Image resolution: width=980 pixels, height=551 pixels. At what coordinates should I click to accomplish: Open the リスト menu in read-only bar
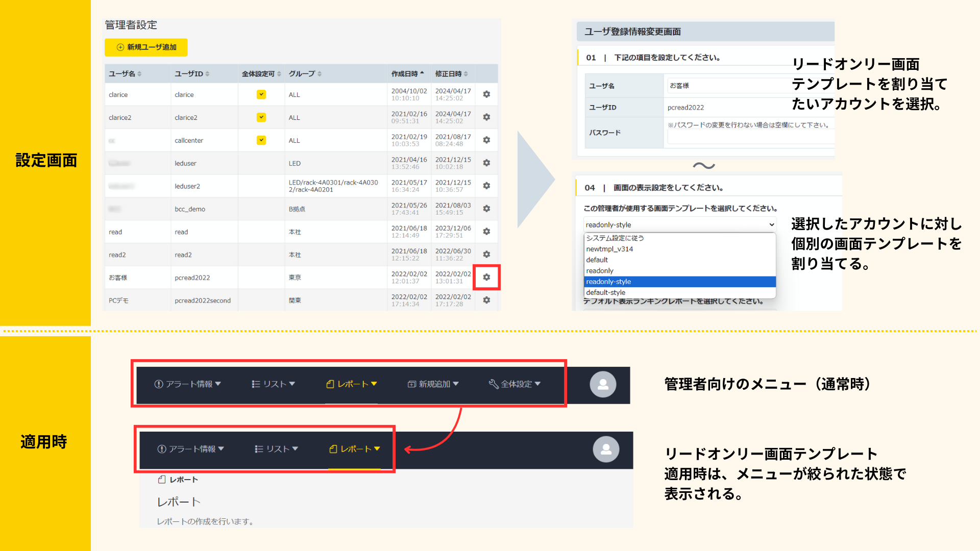pos(276,449)
